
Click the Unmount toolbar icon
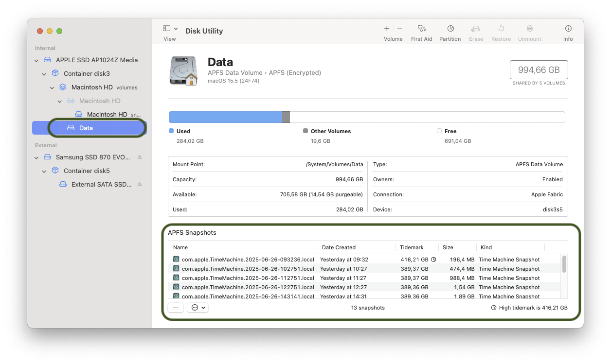pyautogui.click(x=530, y=29)
